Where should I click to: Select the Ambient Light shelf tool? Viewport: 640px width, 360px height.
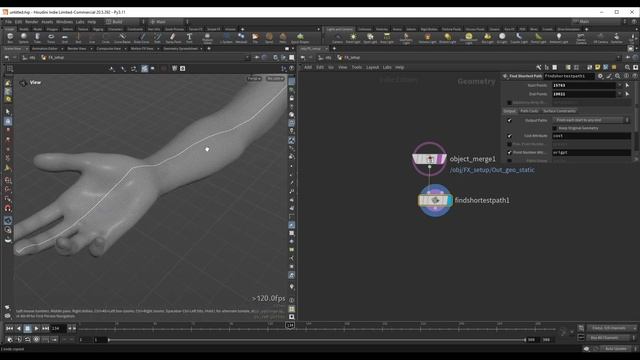(559, 38)
